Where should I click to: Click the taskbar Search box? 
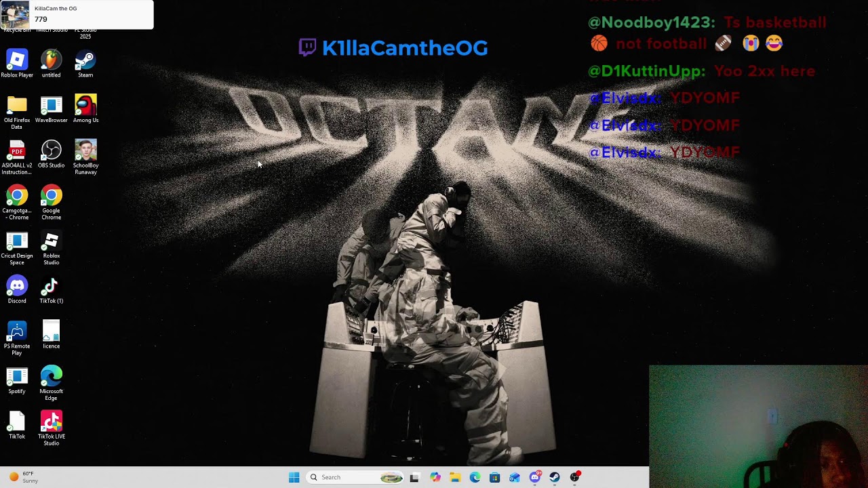pyautogui.click(x=355, y=477)
